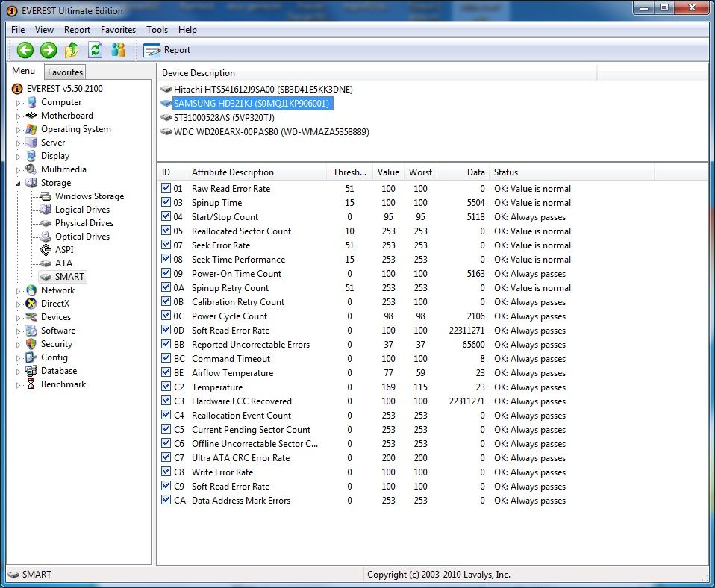This screenshot has width=715, height=588.
Task: Toggle the Spinup Time attribute checkbox
Action: tap(166, 202)
